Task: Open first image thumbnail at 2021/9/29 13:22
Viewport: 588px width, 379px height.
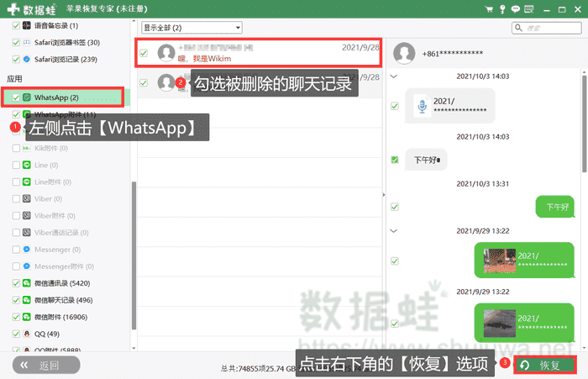Action: point(500,261)
